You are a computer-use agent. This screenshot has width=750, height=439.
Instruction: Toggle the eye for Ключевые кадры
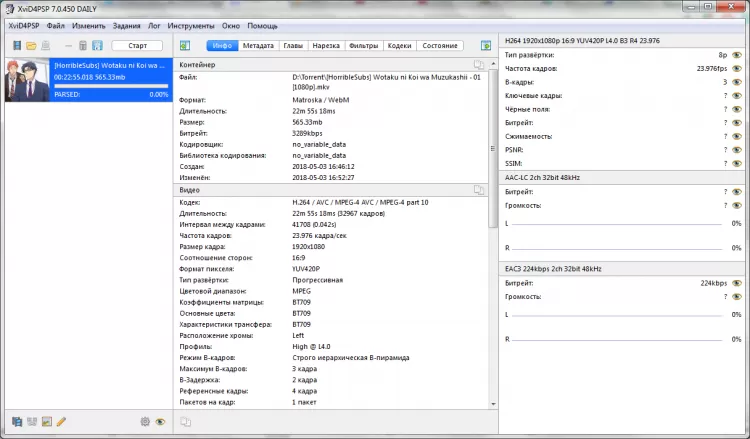(x=737, y=96)
